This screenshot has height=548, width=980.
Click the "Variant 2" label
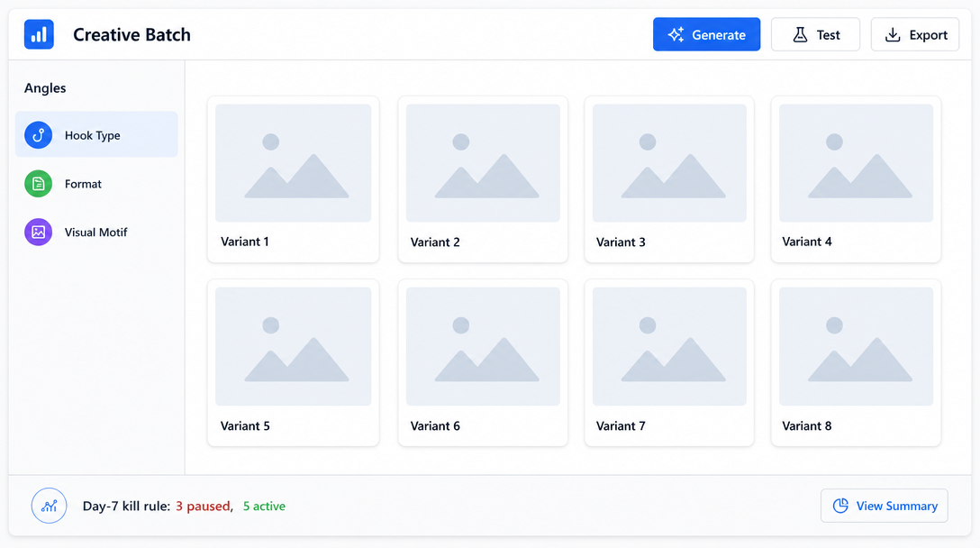click(435, 242)
